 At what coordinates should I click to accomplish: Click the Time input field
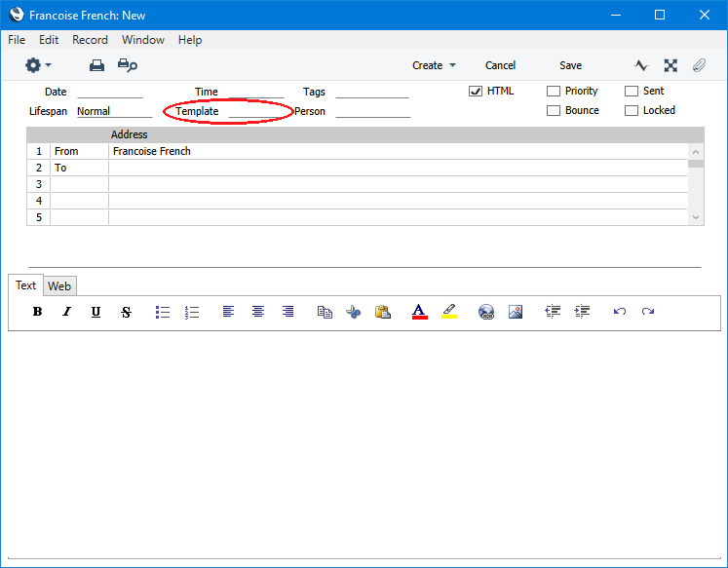pos(255,92)
